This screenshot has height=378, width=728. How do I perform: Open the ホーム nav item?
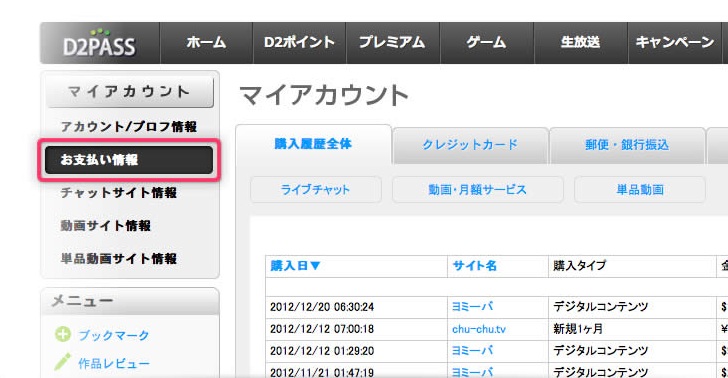(x=206, y=43)
